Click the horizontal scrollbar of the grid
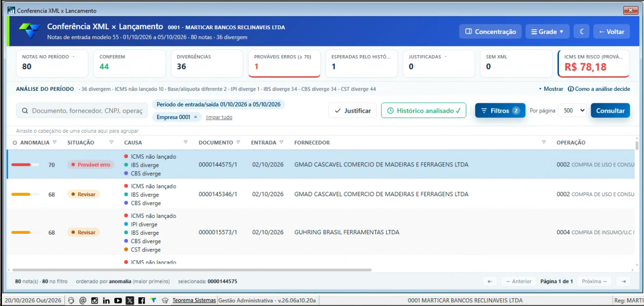644x306 pixels. (192, 269)
